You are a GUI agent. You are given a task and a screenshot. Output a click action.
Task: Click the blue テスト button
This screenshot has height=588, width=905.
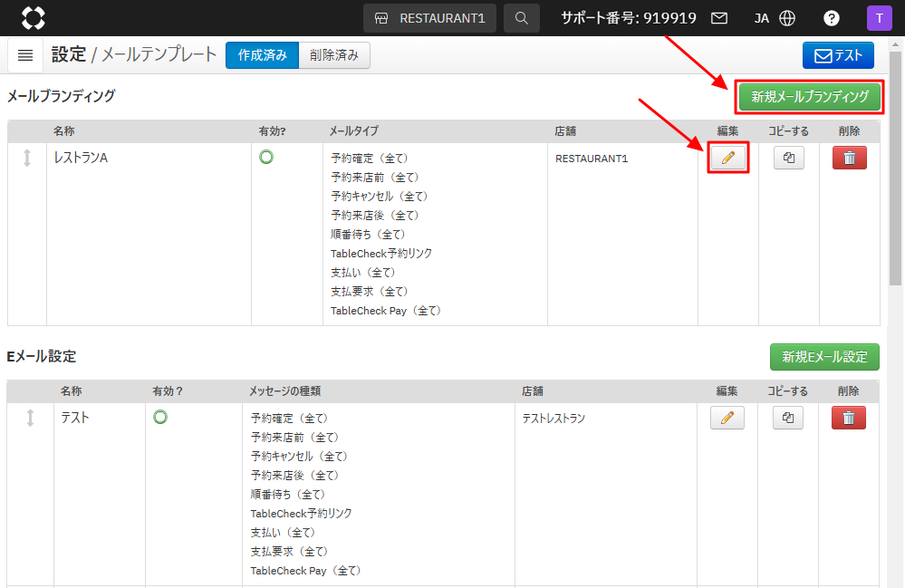point(838,55)
